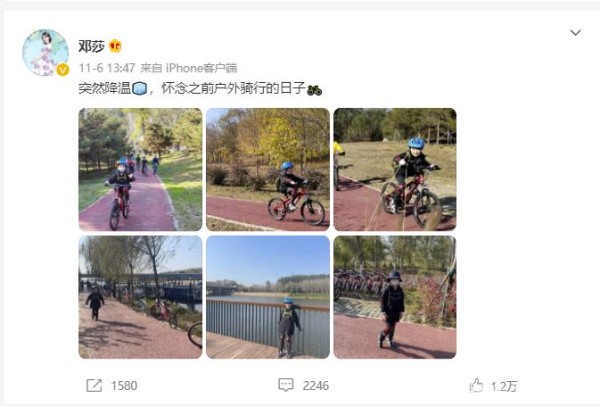This screenshot has width=600, height=406.
Task: Open close-up photo of child with blue helmet
Action: (x=395, y=170)
